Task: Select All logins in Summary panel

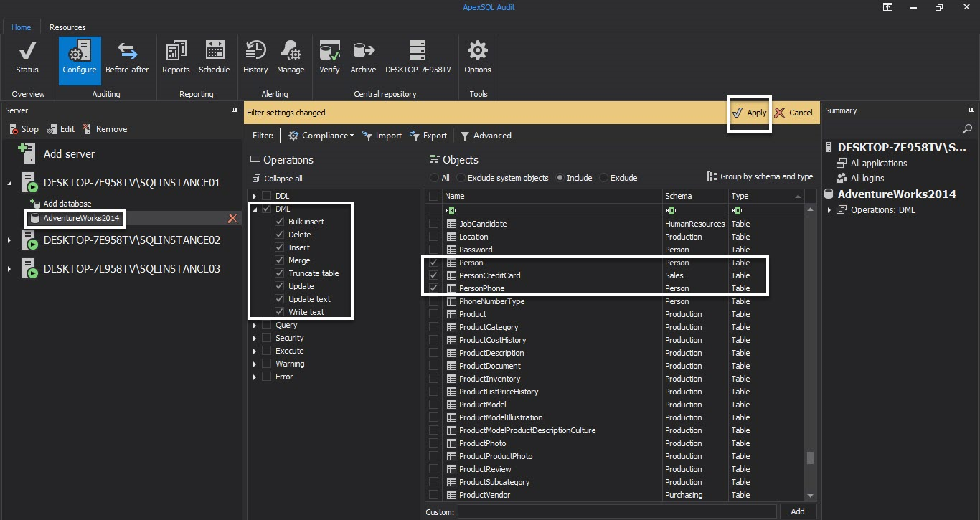Action: tap(860, 178)
